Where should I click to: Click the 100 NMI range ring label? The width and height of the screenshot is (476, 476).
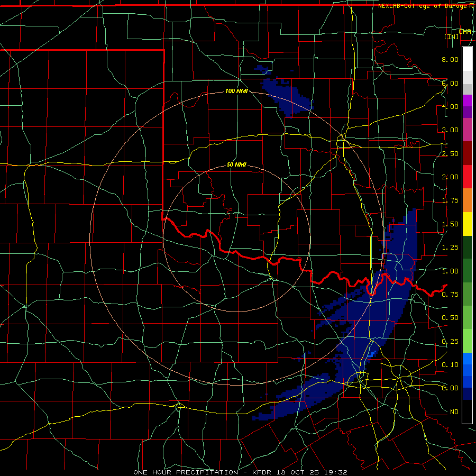click(236, 91)
